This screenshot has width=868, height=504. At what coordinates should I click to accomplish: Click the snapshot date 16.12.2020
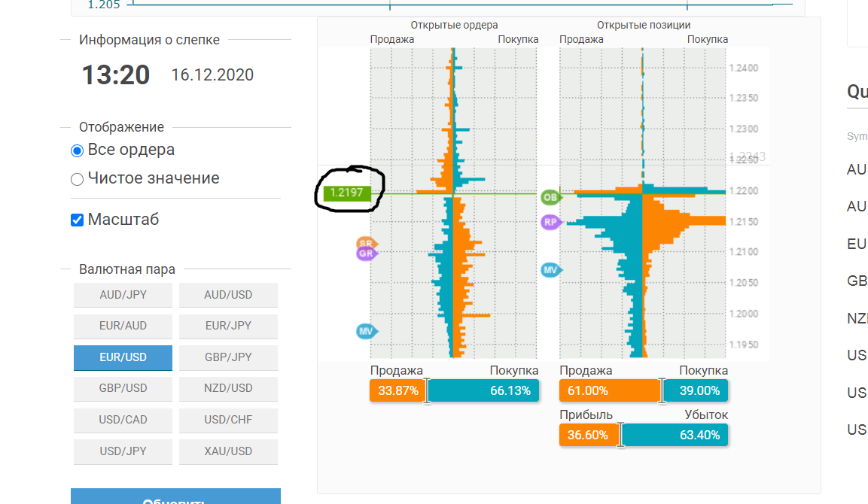pyautogui.click(x=212, y=74)
